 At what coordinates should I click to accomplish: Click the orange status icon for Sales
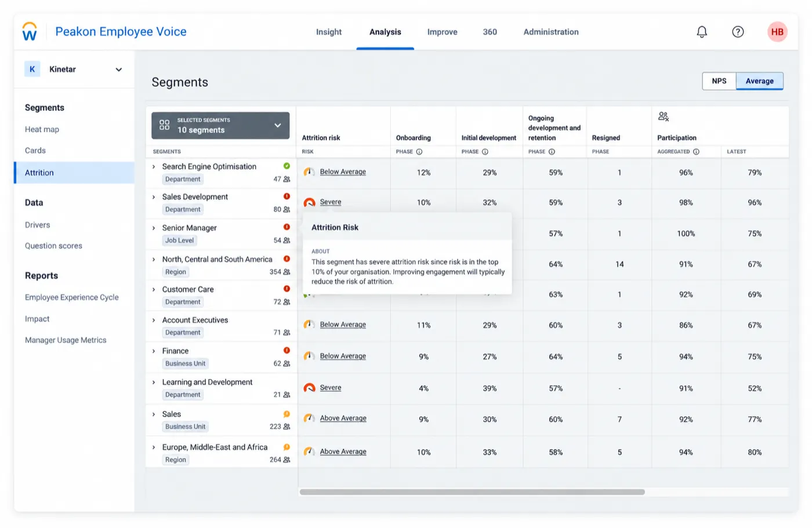pyautogui.click(x=287, y=414)
